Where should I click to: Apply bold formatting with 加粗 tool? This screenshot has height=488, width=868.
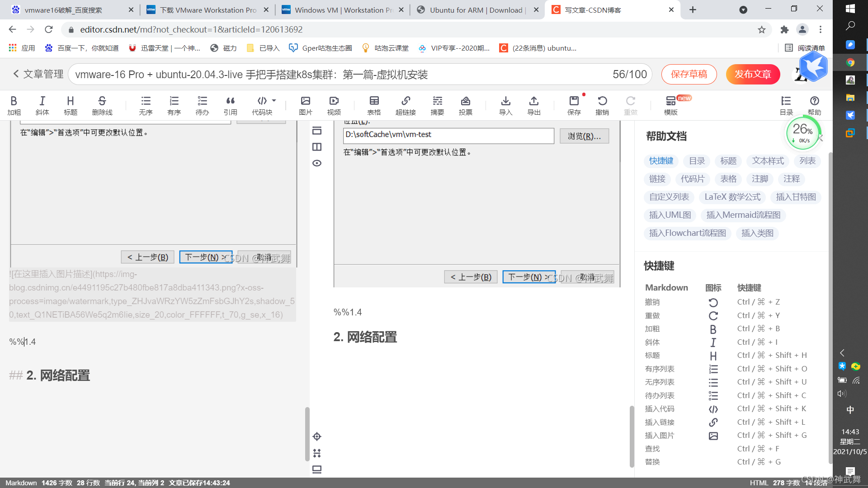pos(14,106)
